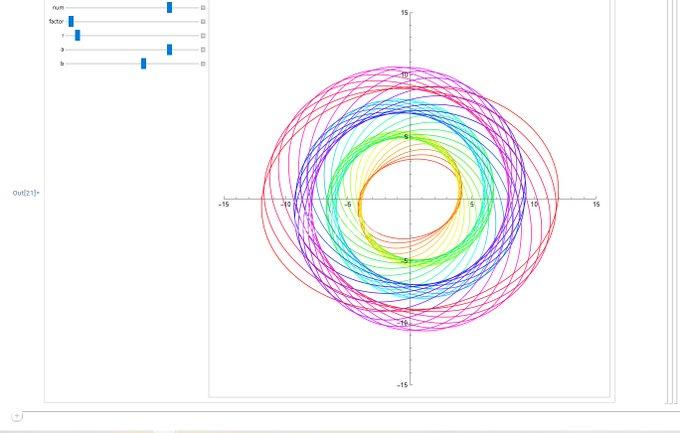Click the plot origin where axes cross
This screenshot has height=433, width=680.
(410, 198)
